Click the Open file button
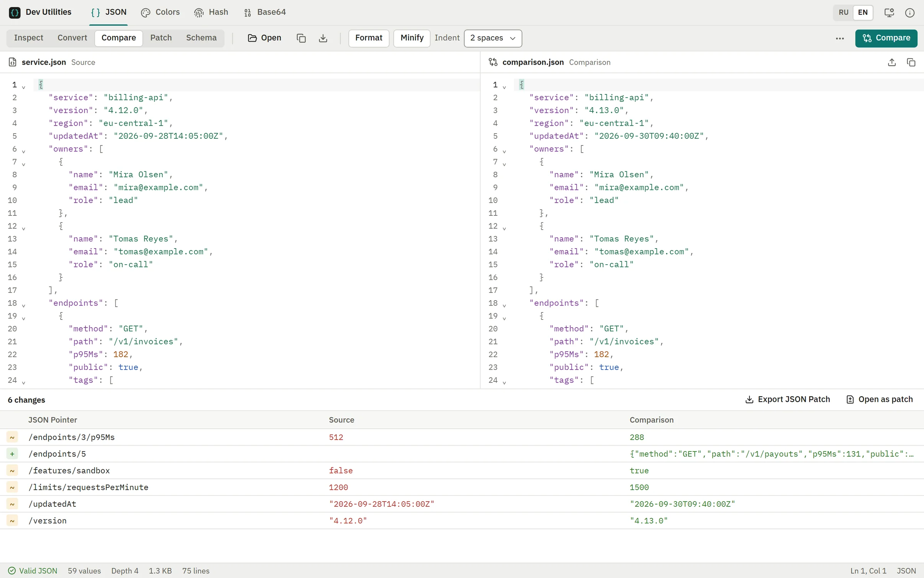Image resolution: width=924 pixels, height=578 pixels. pyautogui.click(x=264, y=38)
